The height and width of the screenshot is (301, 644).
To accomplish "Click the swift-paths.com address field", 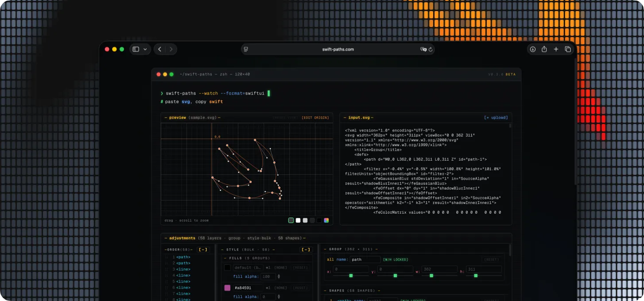I will click(x=338, y=49).
